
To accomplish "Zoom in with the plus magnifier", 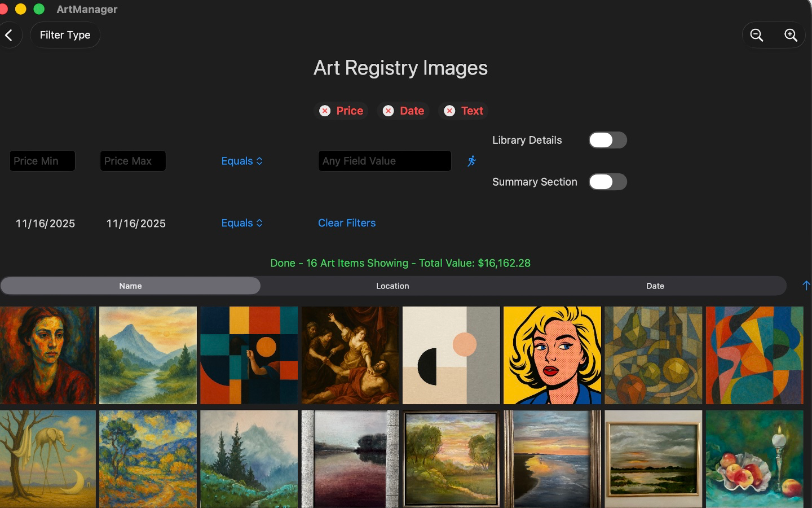I will [x=791, y=35].
